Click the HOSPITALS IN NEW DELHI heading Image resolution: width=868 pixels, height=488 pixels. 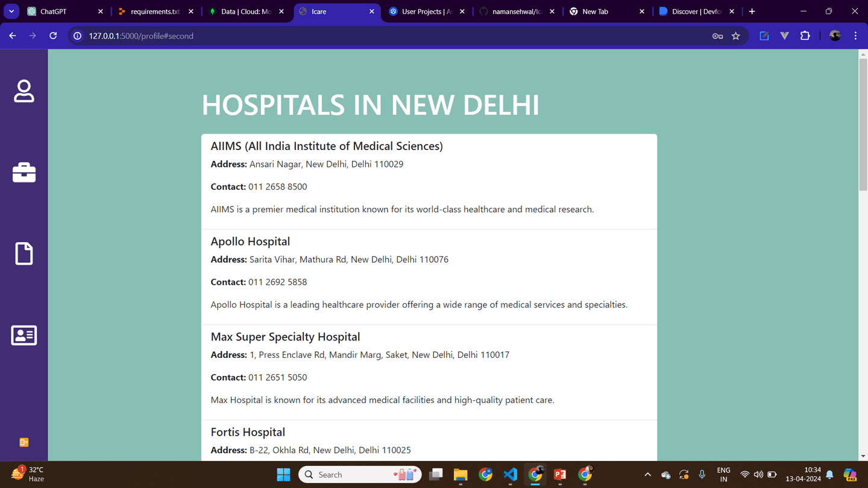click(370, 105)
